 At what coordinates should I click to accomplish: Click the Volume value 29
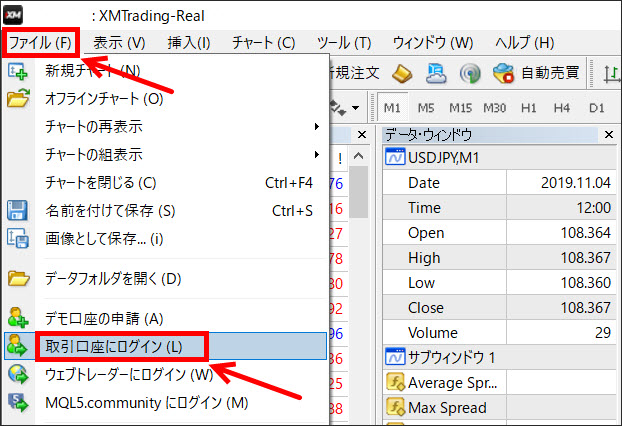603,332
